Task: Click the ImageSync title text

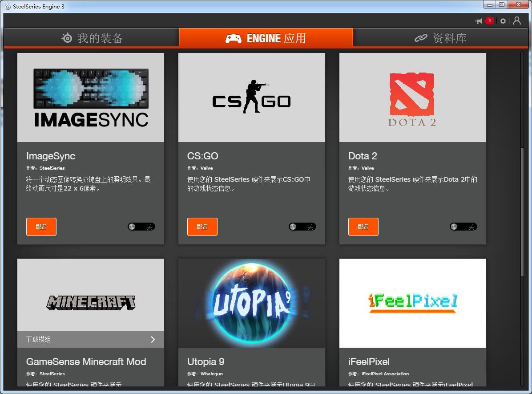Action: click(x=51, y=156)
